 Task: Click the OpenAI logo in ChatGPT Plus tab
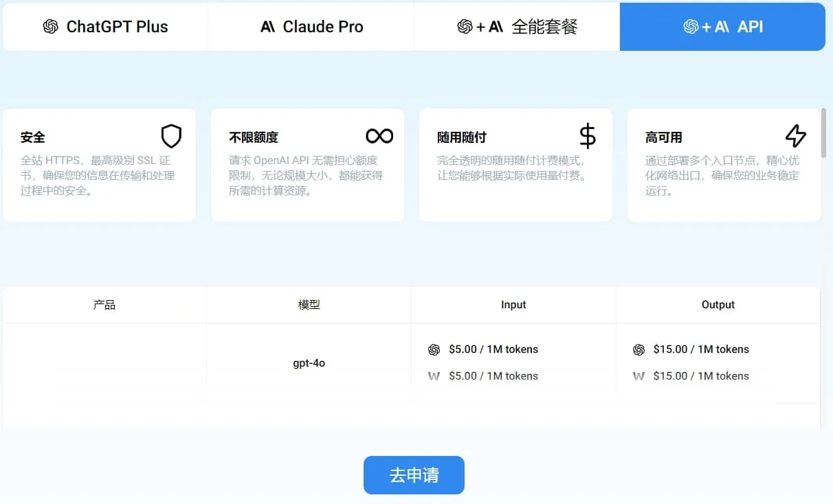point(50,27)
